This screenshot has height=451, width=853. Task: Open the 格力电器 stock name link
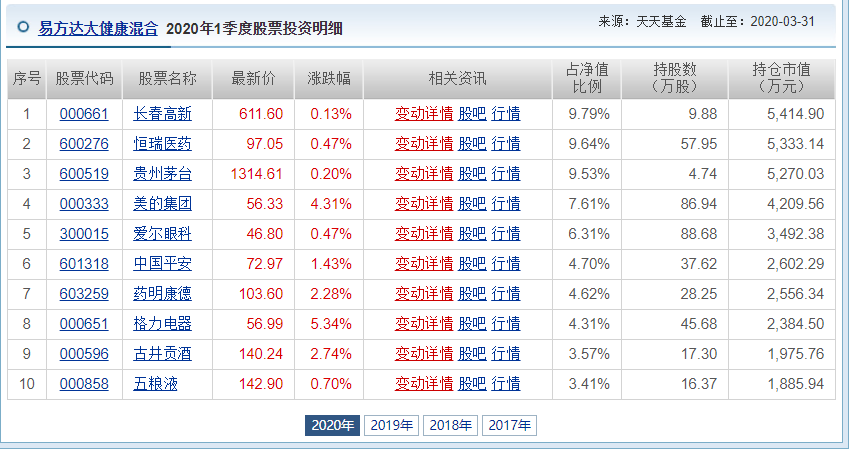pyautogui.click(x=162, y=324)
